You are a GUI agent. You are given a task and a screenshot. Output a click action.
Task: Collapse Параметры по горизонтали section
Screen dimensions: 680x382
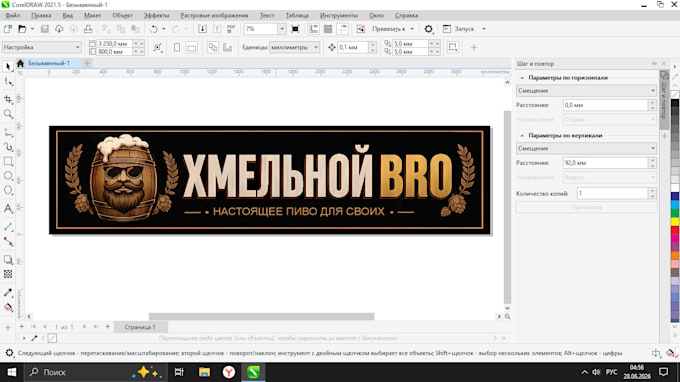pyautogui.click(x=522, y=78)
